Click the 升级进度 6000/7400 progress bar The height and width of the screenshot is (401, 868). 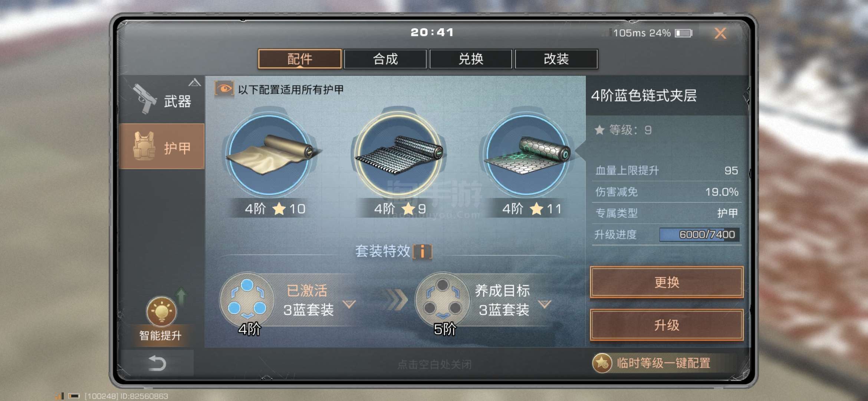coord(699,235)
